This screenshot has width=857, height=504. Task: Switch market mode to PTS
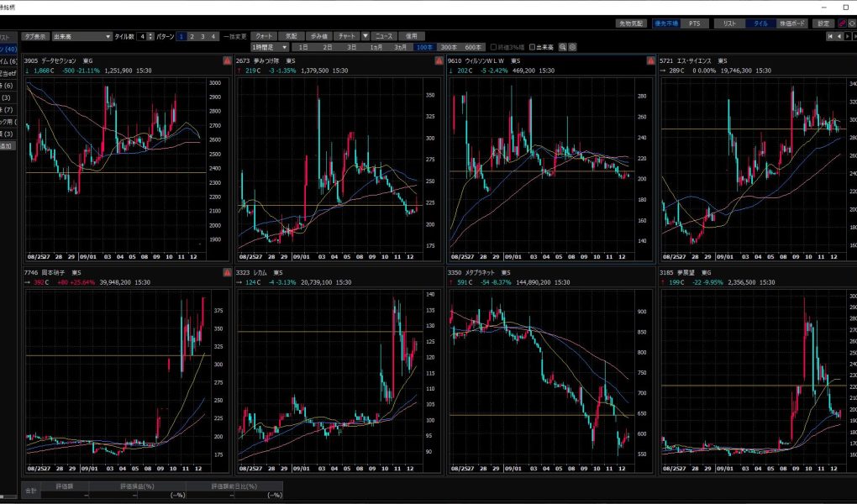693,24
